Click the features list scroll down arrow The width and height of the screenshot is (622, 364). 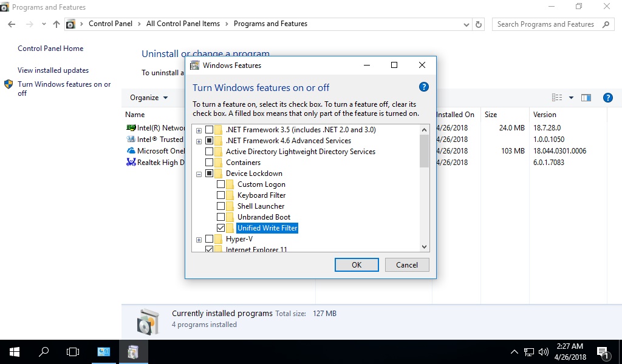[x=424, y=247]
